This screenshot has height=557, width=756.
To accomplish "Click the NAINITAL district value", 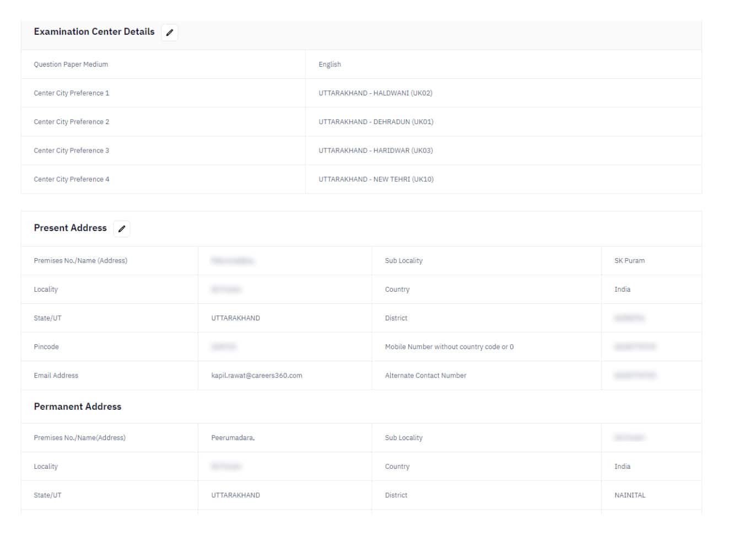I will click(x=630, y=495).
